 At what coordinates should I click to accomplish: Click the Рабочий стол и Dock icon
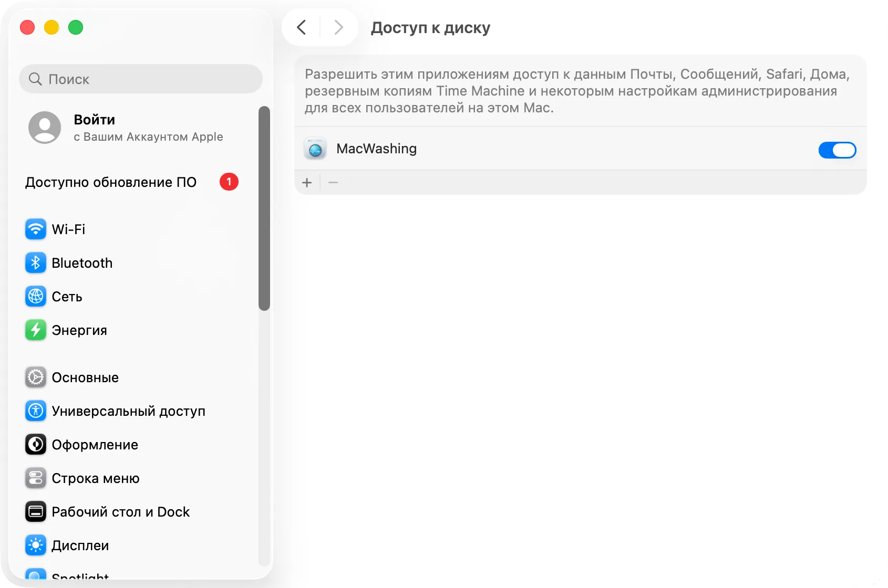[x=36, y=512]
